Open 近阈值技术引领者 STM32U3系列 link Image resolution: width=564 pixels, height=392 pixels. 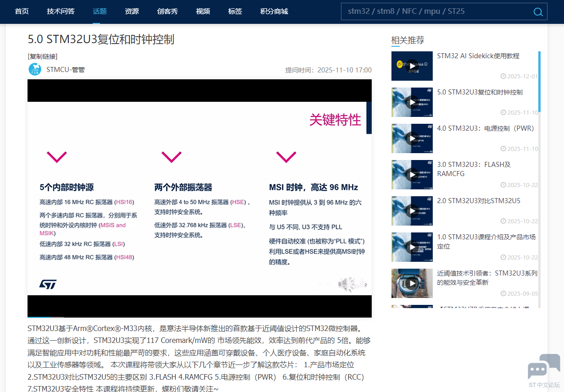[x=487, y=278]
